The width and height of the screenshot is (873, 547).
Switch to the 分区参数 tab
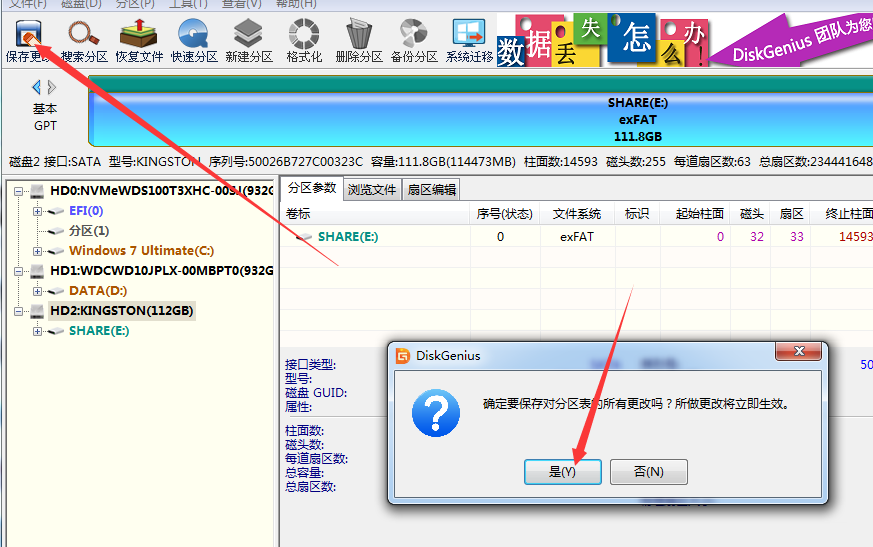pyautogui.click(x=312, y=188)
